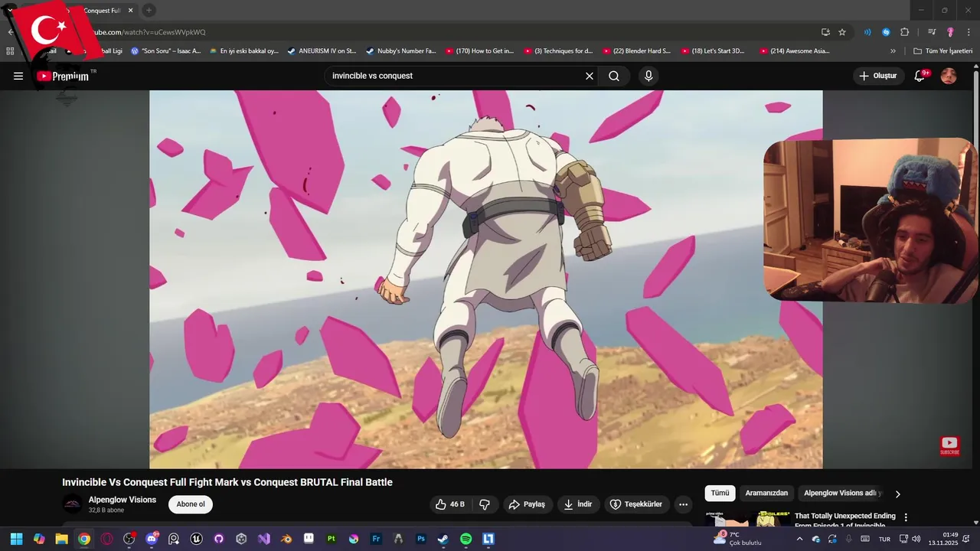Open the Tüm Yer İşaretleri folder

[943, 51]
